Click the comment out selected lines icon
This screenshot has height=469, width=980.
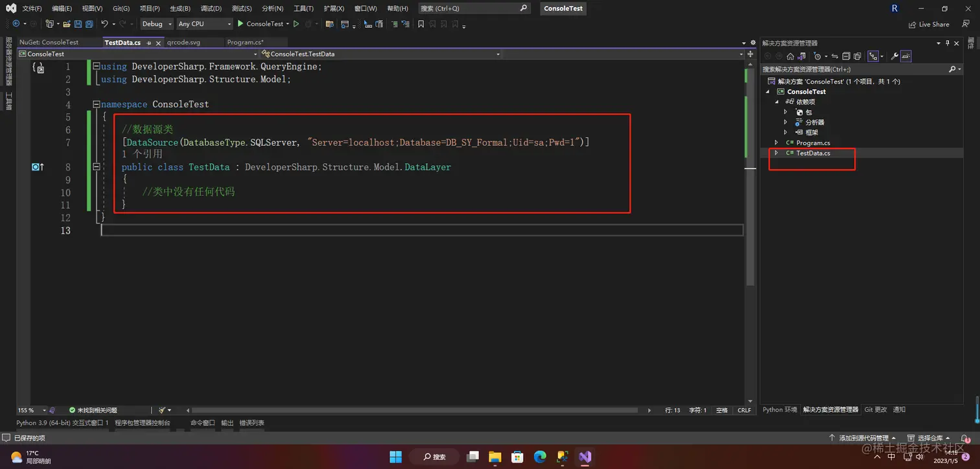(x=395, y=24)
